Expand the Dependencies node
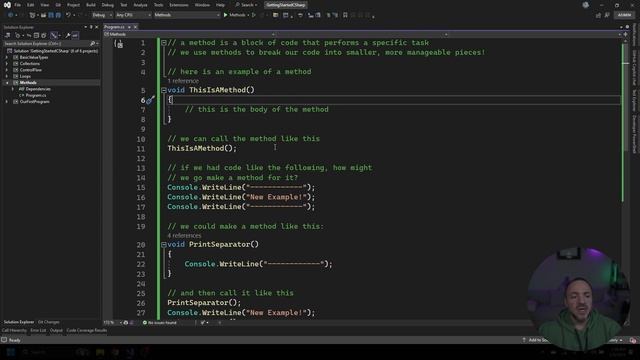 tap(13, 89)
